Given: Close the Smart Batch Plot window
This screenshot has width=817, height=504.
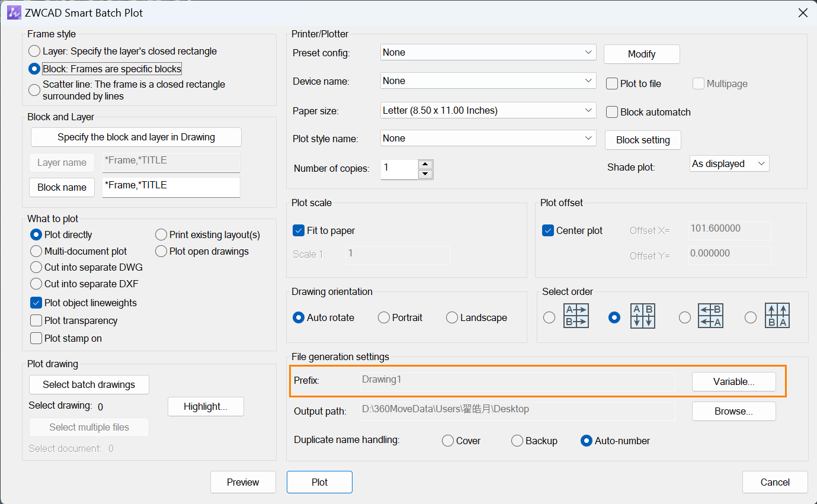Looking at the screenshot, I should click(803, 12).
